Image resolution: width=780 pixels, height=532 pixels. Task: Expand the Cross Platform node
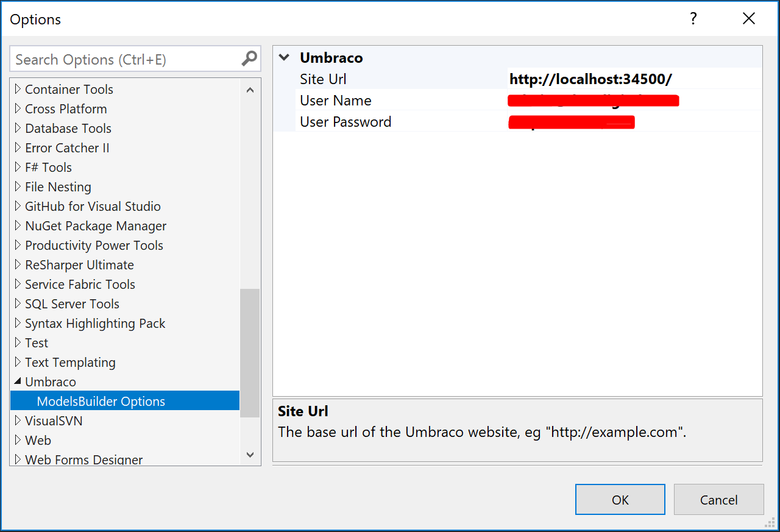tap(18, 108)
